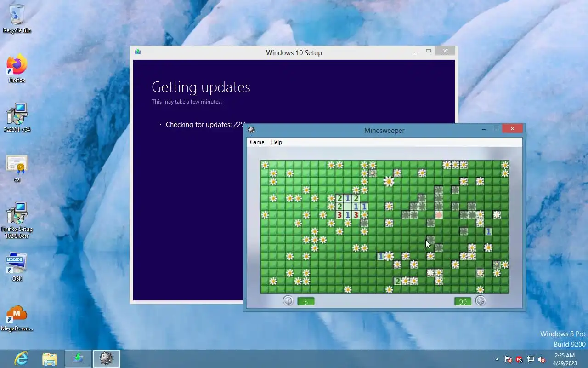Open the Help menu in Minesweeper
This screenshot has width=588, height=368.
click(276, 142)
